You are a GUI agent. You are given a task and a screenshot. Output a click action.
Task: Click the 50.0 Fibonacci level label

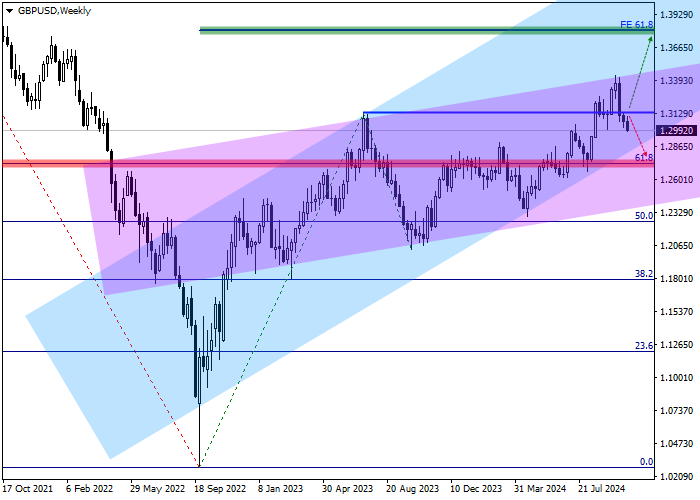tap(644, 216)
